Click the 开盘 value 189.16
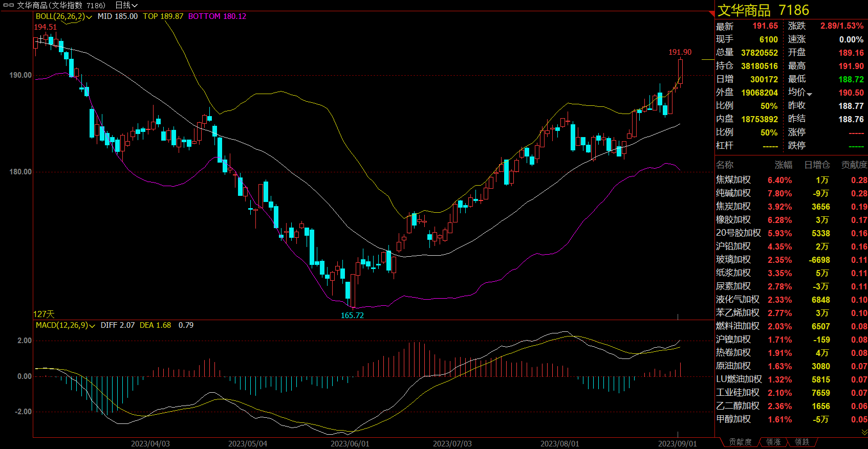The image size is (868, 449). coord(851,53)
